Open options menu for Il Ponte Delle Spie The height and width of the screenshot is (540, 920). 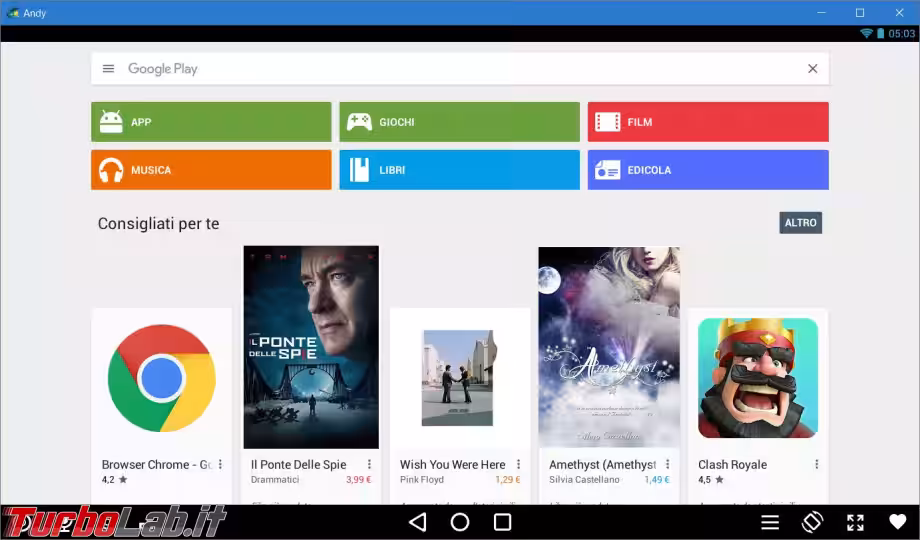(369, 464)
